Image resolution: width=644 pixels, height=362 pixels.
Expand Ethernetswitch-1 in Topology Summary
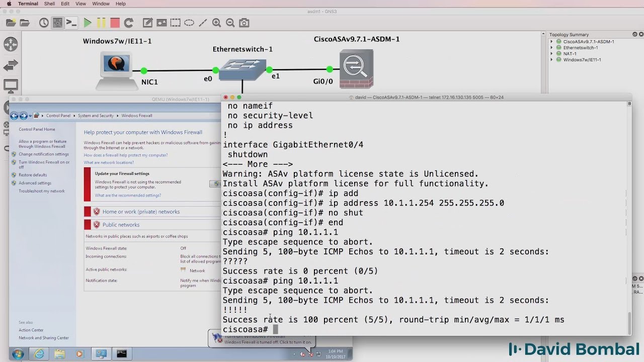click(551, 48)
